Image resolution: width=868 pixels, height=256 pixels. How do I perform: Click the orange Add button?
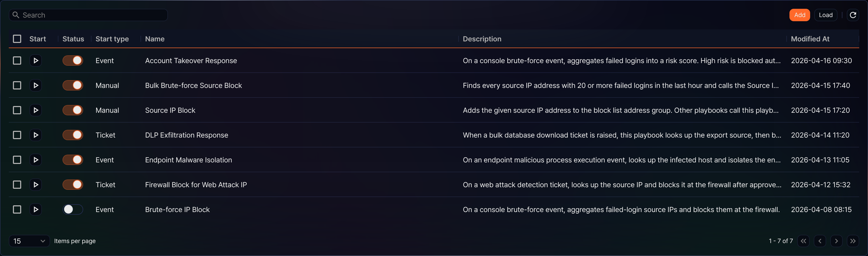(x=800, y=15)
